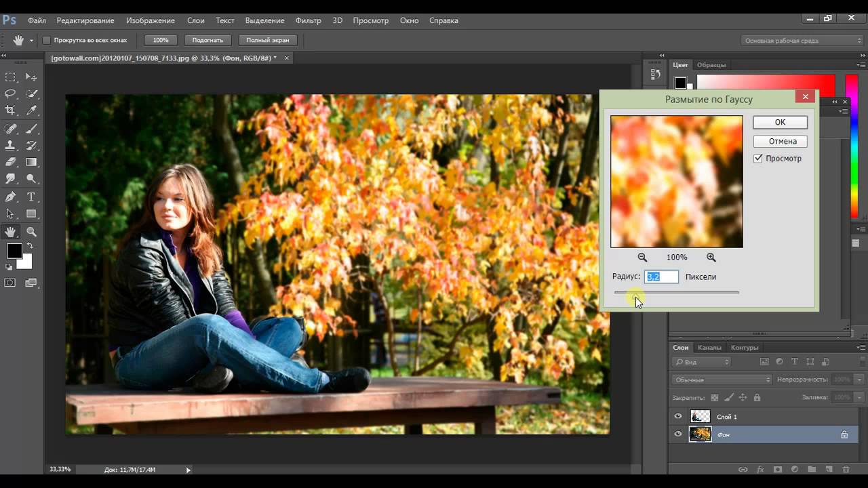Hide the Слой 1 layer
Viewport: 868px width, 488px height.
[x=678, y=416]
